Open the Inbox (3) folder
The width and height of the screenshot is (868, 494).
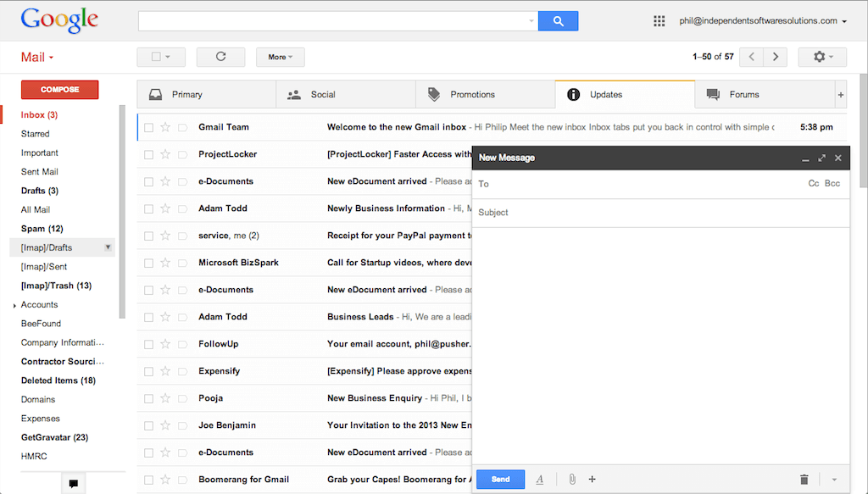(39, 115)
